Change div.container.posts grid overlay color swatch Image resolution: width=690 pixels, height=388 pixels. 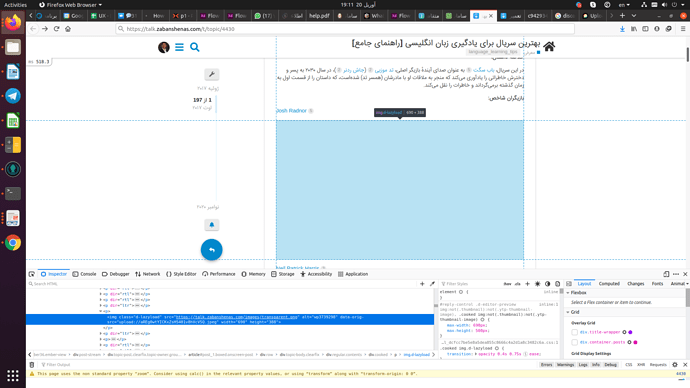tap(635, 342)
